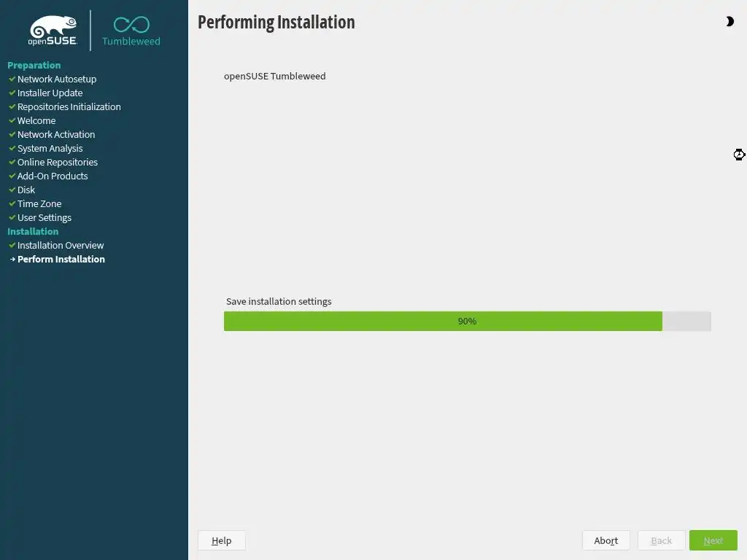Image resolution: width=747 pixels, height=560 pixels.
Task: Click checkmark beside Installation Overview
Action: pyautogui.click(x=12, y=245)
